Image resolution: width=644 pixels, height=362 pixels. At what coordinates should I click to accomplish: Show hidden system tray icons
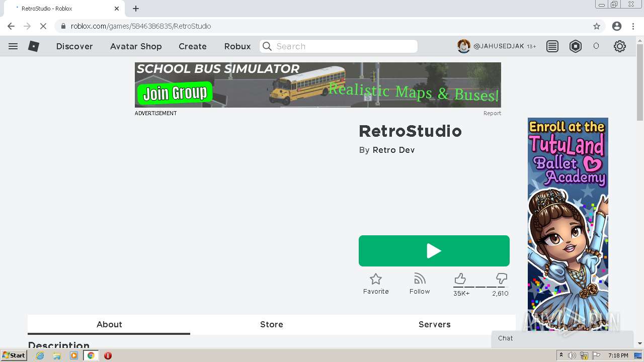click(561, 355)
